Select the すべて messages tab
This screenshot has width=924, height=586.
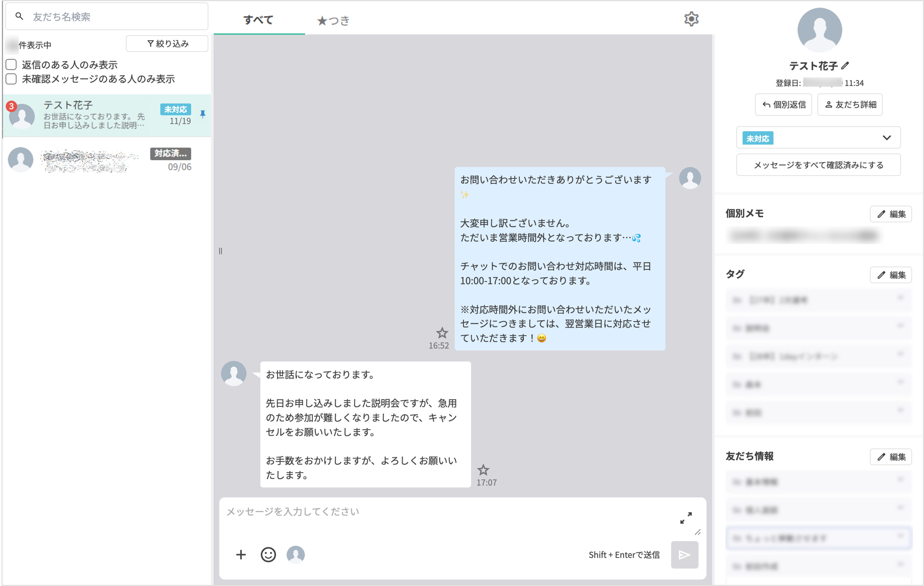[x=259, y=20]
